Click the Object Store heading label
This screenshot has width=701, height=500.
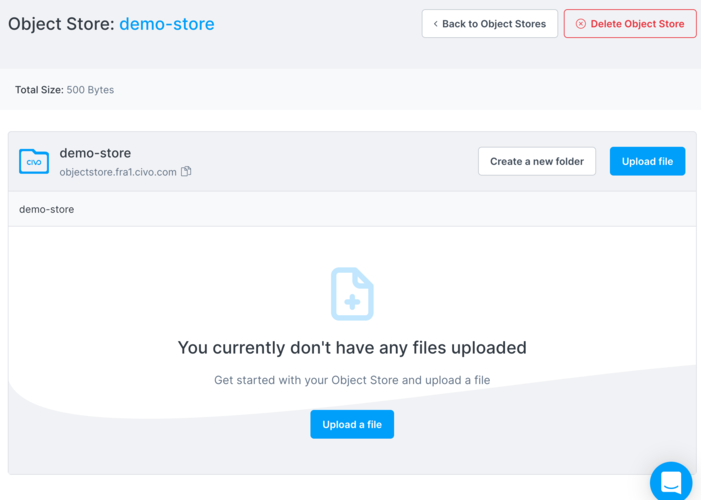pyautogui.click(x=60, y=24)
